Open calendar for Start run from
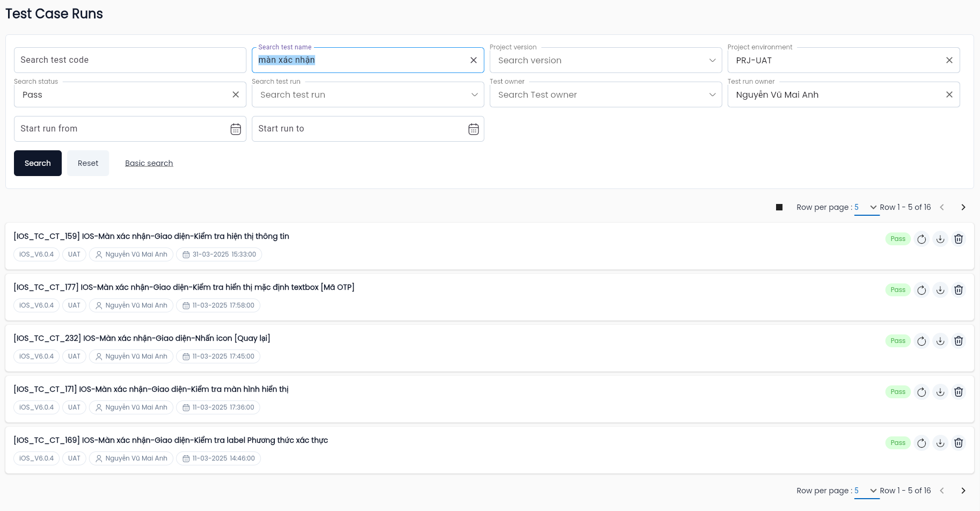This screenshot has width=980, height=511. (x=236, y=129)
